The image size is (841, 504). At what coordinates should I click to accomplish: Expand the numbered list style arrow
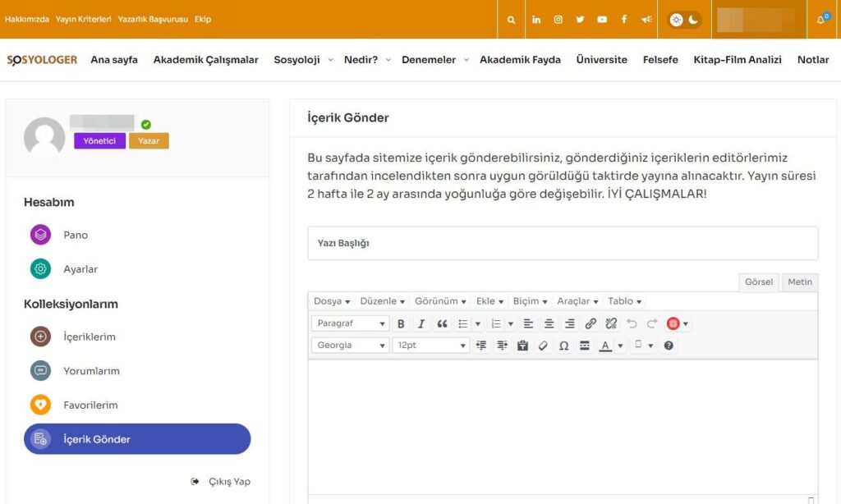(511, 324)
